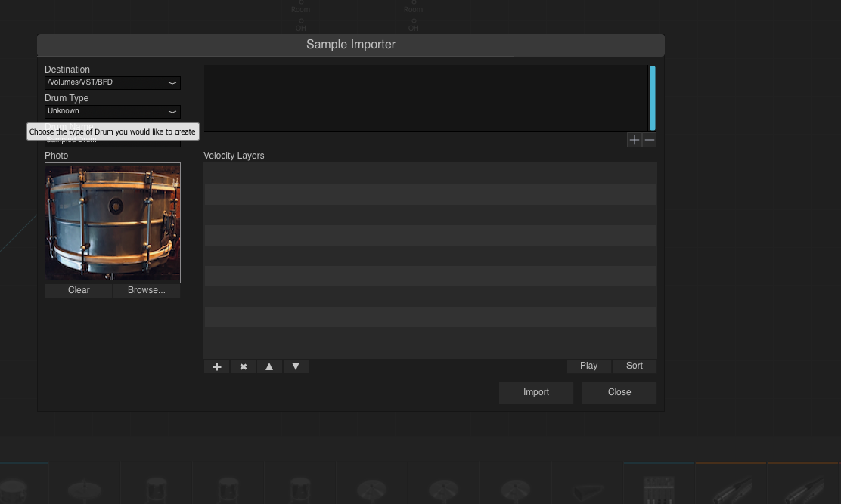Import the samples
841x504 pixels.
click(535, 393)
